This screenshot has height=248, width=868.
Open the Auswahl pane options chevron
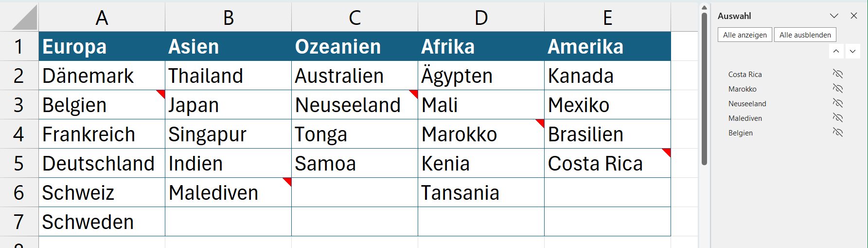pos(834,16)
